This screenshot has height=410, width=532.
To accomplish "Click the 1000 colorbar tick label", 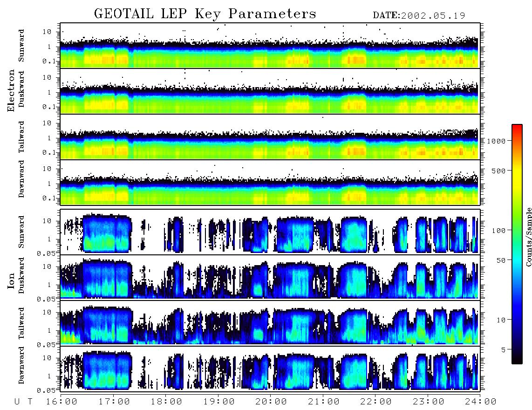I will point(497,141).
